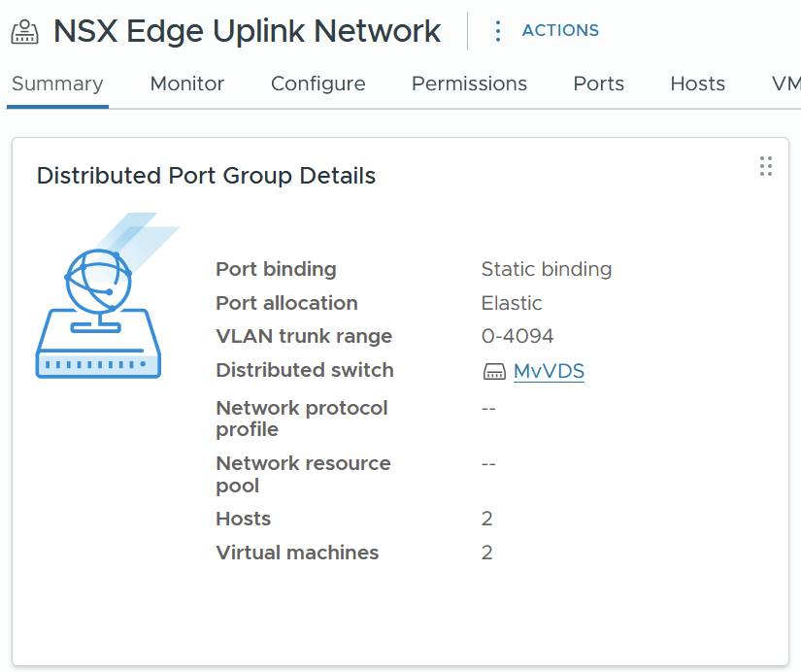Click the port group icon beside the title

tap(24, 32)
